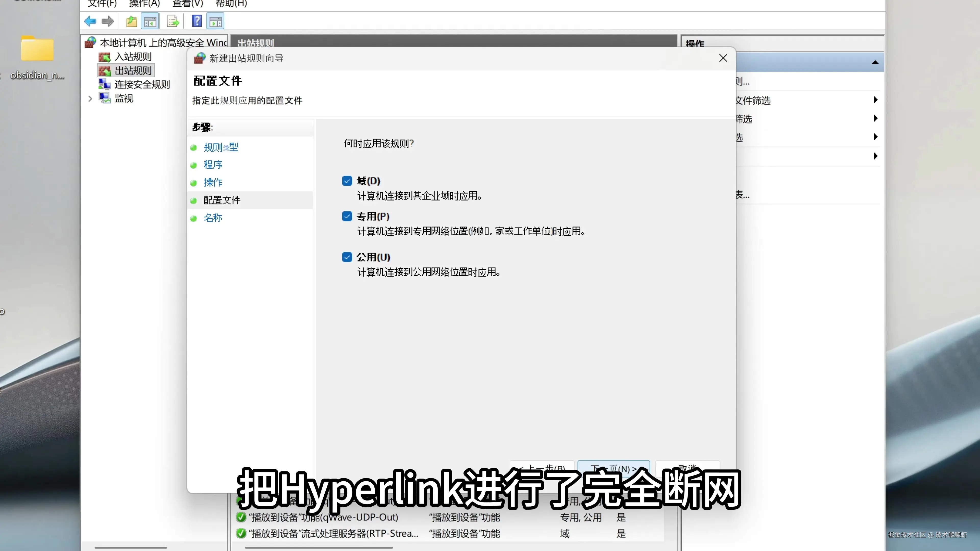Viewport: 980px width, 551px height.
Task: Click the Forward arrow toolbar icon
Action: pos(108,21)
